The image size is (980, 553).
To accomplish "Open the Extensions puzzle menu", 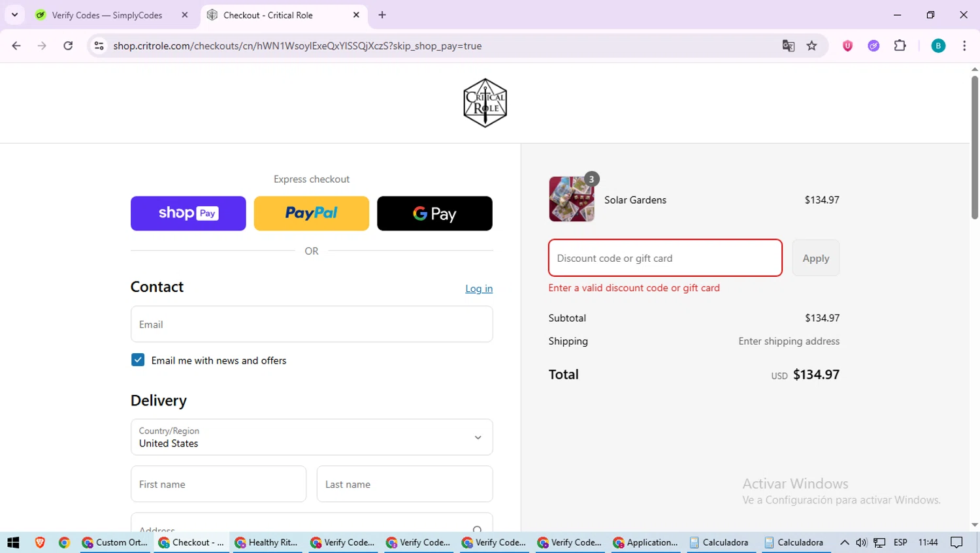I will (x=900, y=46).
